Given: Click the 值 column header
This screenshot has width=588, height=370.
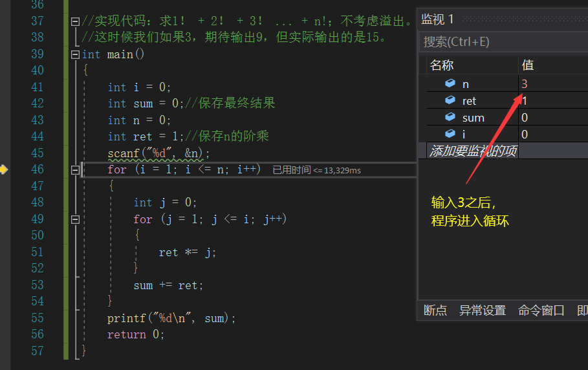Looking at the screenshot, I should click(x=528, y=65).
